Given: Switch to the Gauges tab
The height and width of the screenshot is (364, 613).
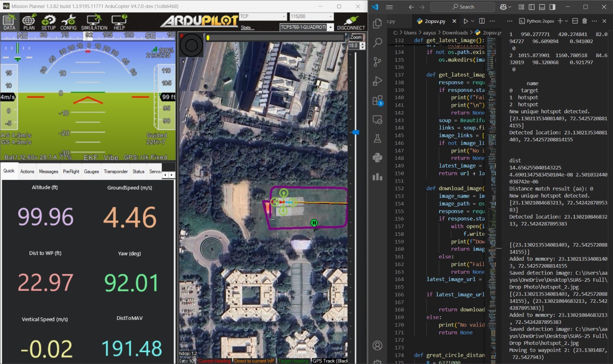Looking at the screenshot, I should pos(92,171).
